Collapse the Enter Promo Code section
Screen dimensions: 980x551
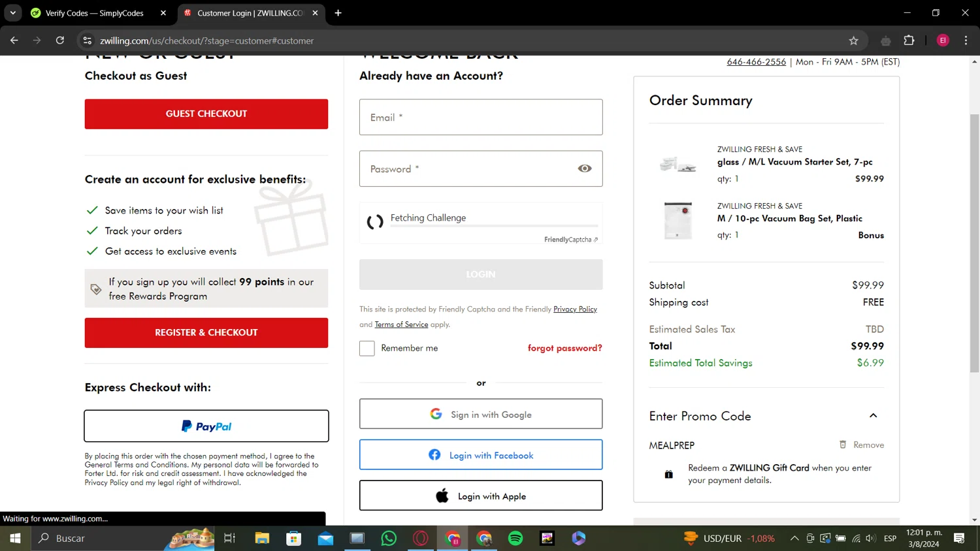[873, 415]
